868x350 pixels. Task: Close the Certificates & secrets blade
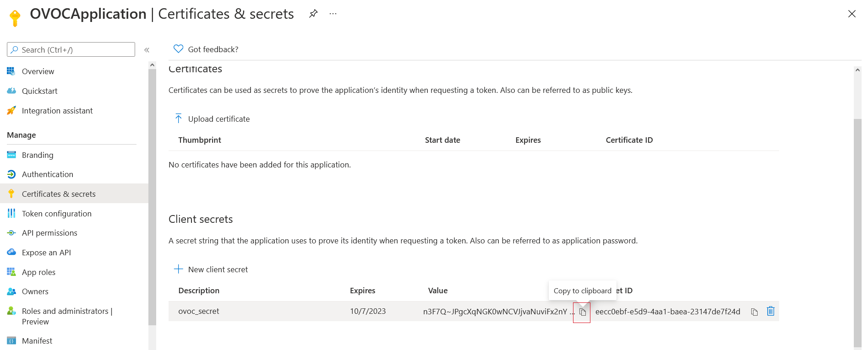(852, 14)
